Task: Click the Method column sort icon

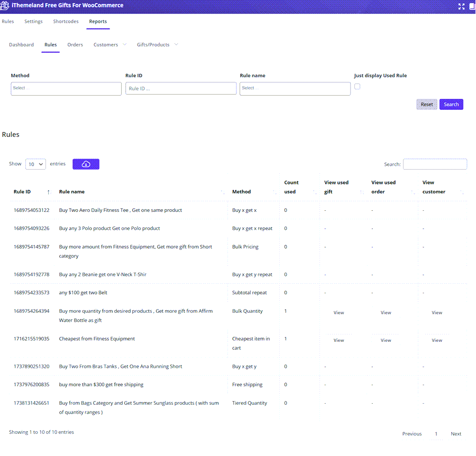Action: (x=274, y=192)
